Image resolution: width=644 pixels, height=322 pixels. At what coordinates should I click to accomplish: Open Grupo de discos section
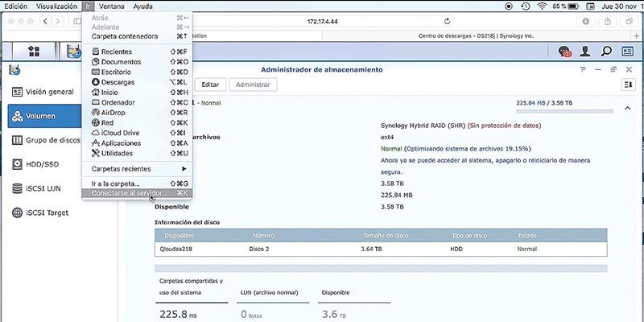point(44,140)
